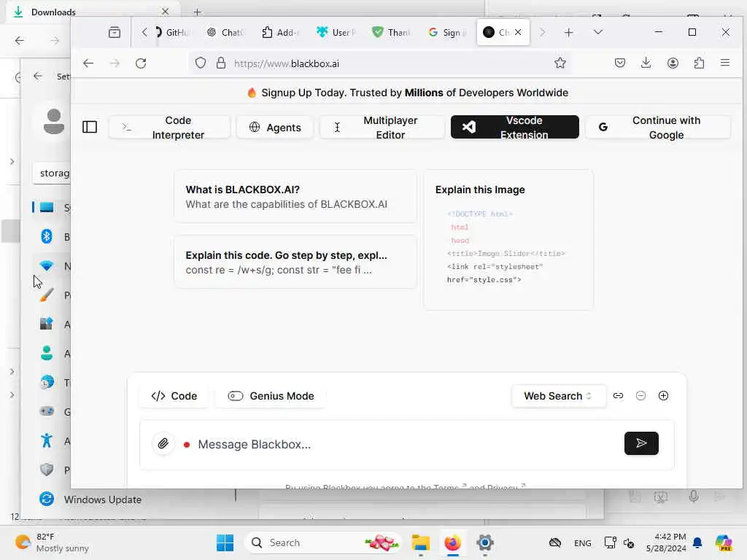
Task: Switch to the ChatGPT tab
Action: (225, 32)
